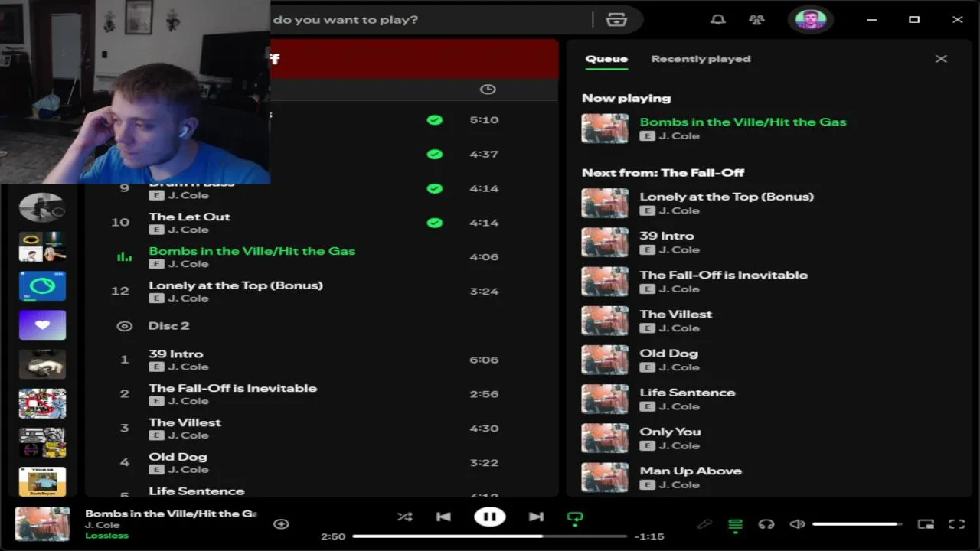This screenshot has height=551, width=980.
Task: Select The Let Out track title
Action: pos(189,217)
